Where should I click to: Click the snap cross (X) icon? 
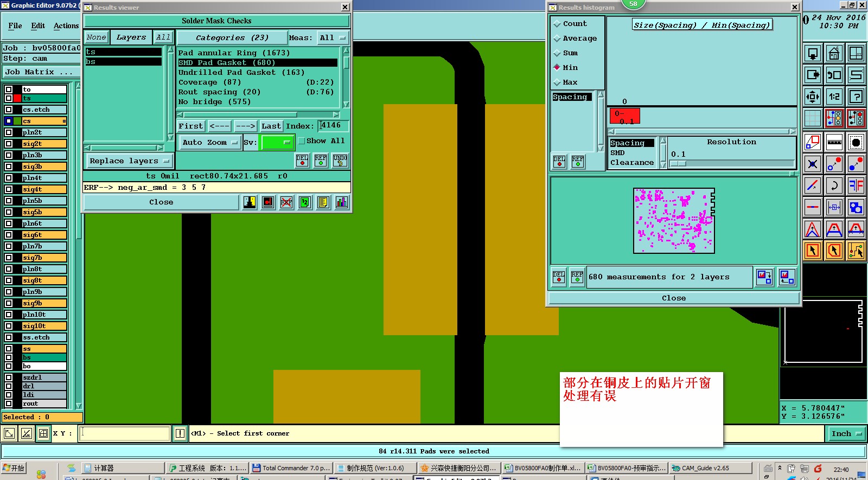click(812, 164)
